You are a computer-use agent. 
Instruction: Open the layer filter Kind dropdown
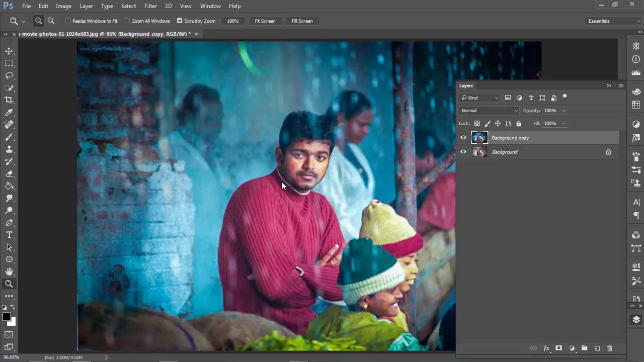coord(480,98)
